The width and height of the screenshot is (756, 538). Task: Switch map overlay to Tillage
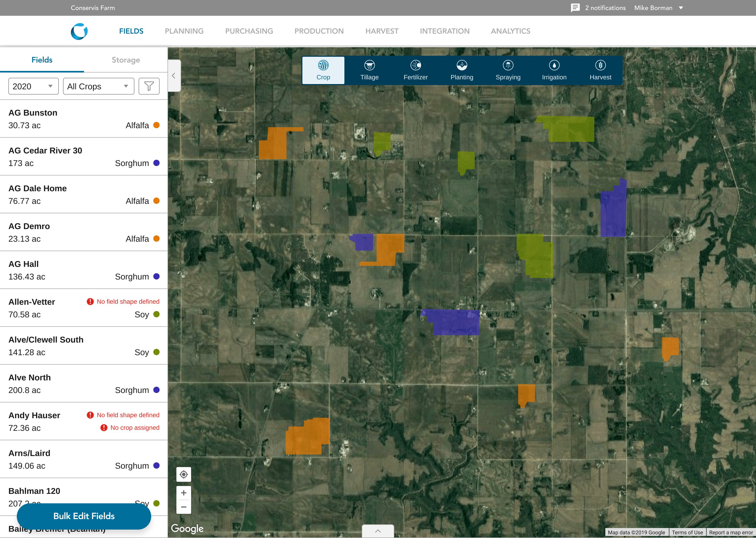369,70
